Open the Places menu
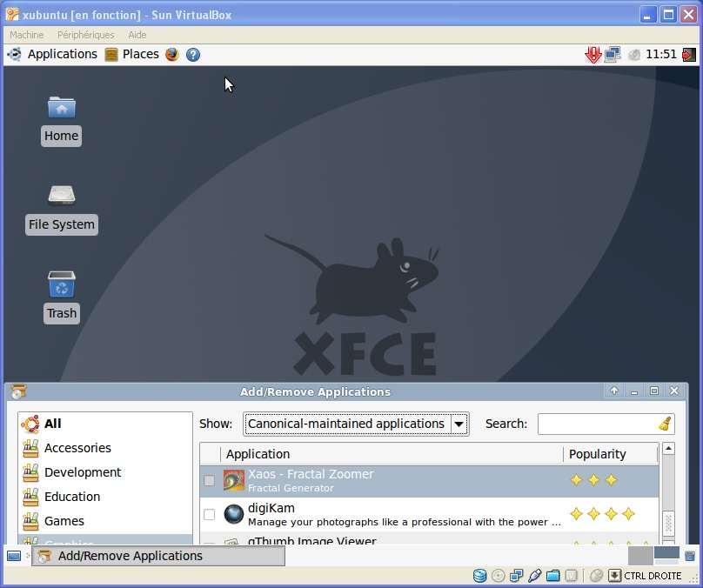703x588 pixels. click(x=132, y=54)
